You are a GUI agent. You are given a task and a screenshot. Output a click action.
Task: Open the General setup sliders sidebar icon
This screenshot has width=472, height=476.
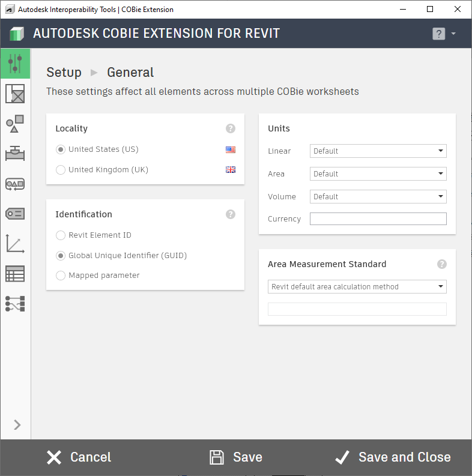pyautogui.click(x=15, y=64)
